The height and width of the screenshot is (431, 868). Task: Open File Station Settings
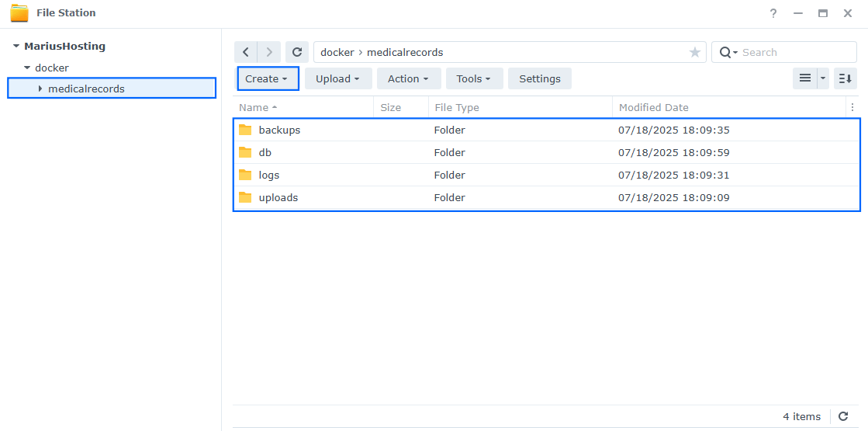point(540,78)
